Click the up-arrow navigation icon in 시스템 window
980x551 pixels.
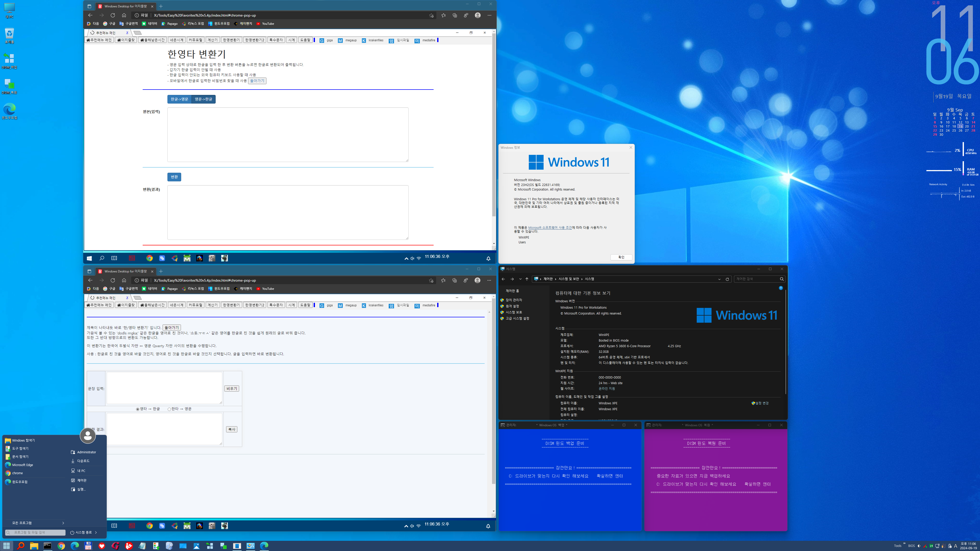tap(527, 279)
